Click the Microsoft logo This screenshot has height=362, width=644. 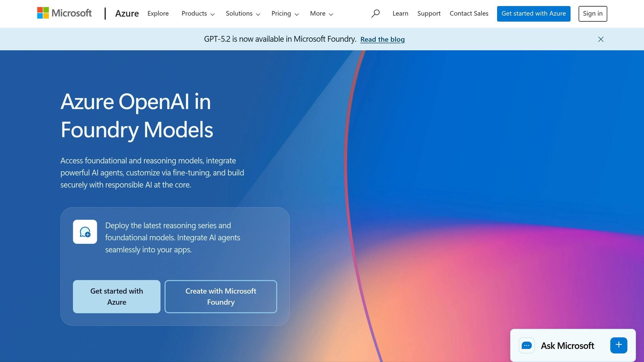pos(64,13)
